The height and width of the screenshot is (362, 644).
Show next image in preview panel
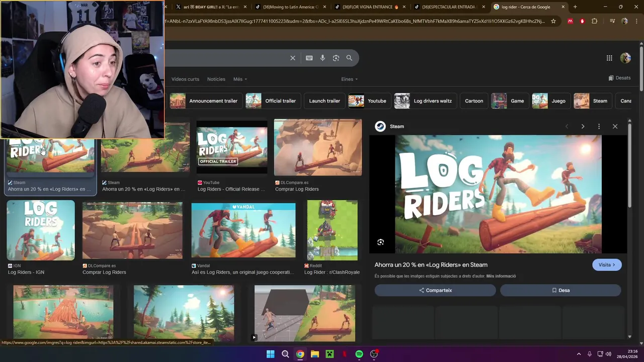click(583, 126)
